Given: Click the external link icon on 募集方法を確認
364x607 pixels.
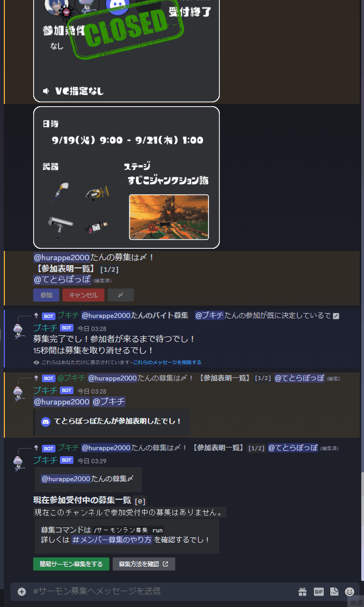Looking at the screenshot, I should tap(165, 564).
